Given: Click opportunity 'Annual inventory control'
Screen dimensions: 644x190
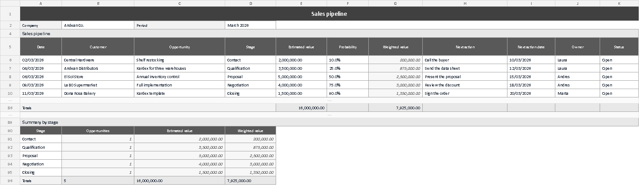Looking at the screenshot, I should (180, 77).
